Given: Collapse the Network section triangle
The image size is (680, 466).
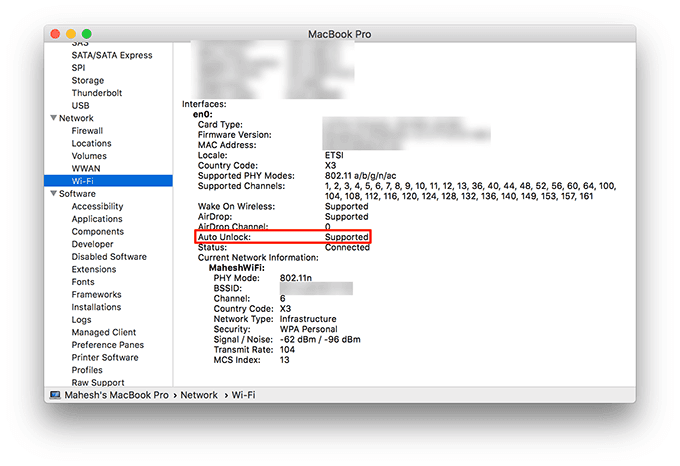Looking at the screenshot, I should 54,118.
